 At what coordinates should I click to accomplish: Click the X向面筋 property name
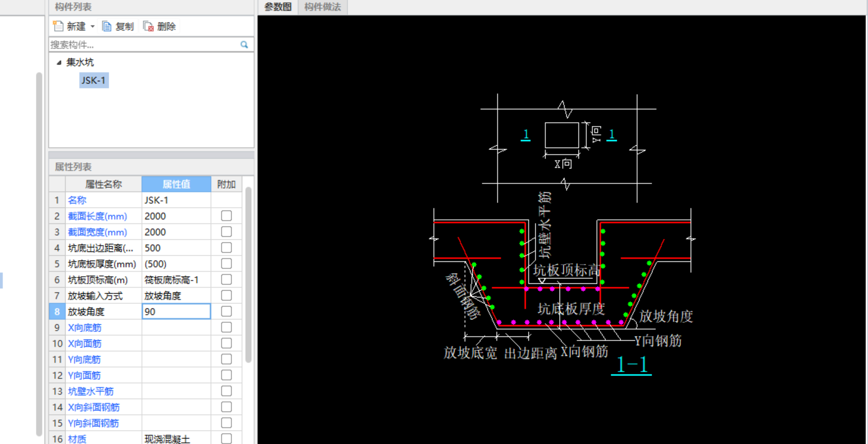[x=84, y=343]
